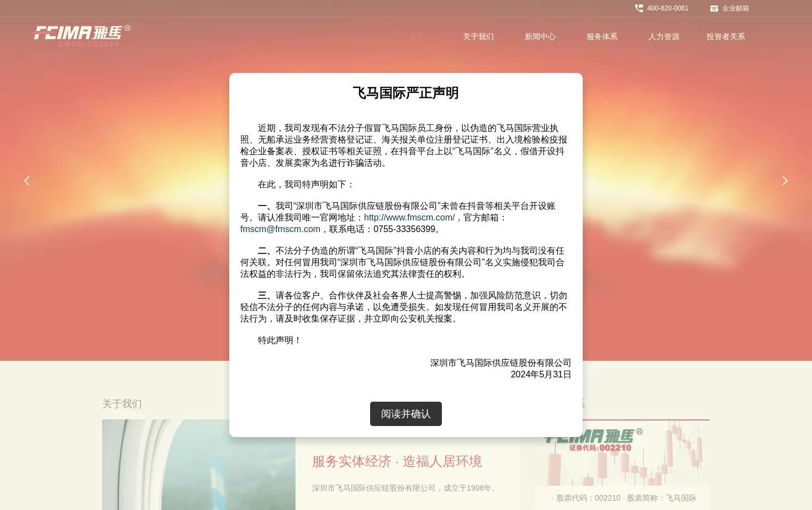Click the 飞马国际严正声明 dialog title

(x=406, y=93)
